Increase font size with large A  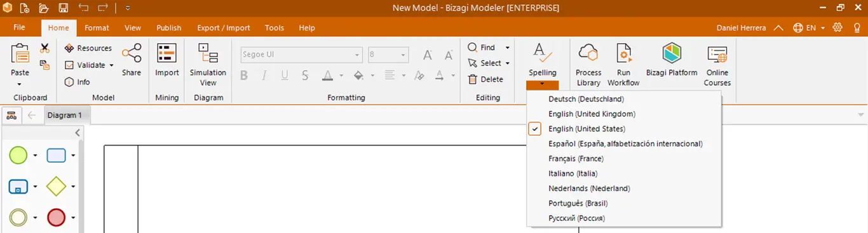[x=428, y=55]
